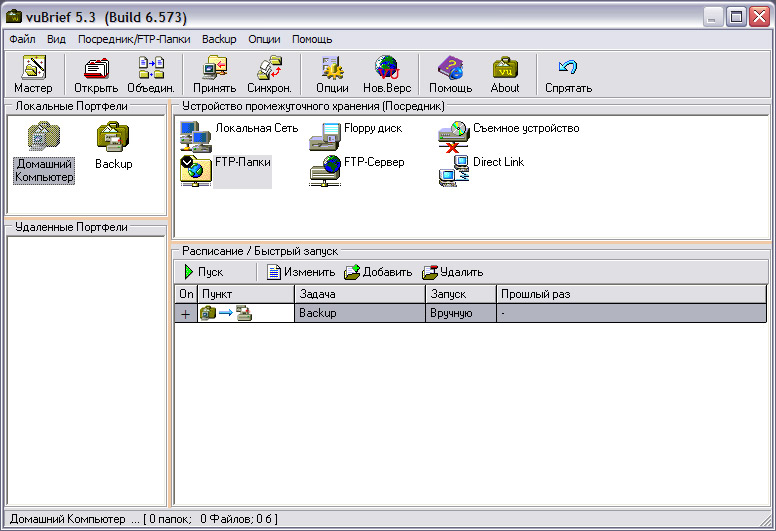Show the About toolbar icon
The image size is (776, 531).
pyautogui.click(x=505, y=74)
